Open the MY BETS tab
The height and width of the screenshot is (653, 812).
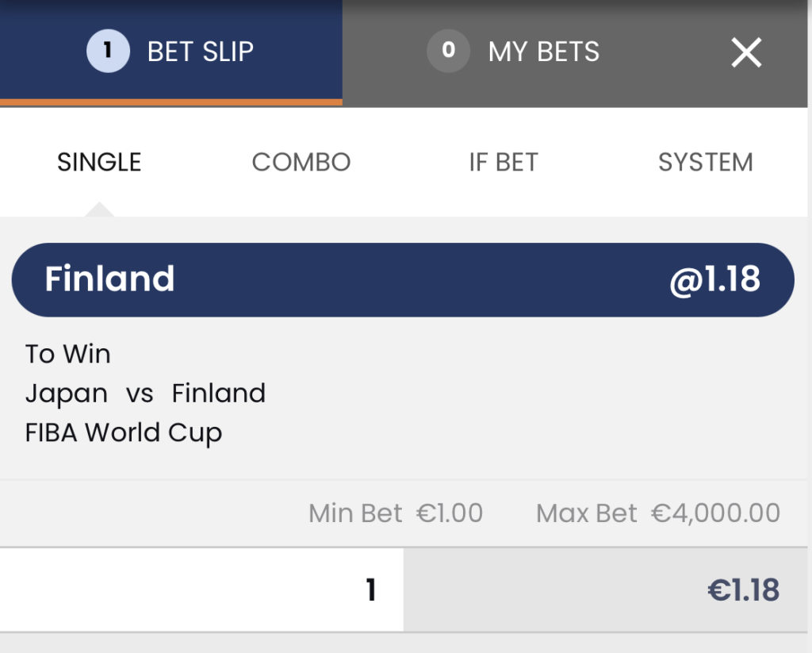[x=544, y=52]
